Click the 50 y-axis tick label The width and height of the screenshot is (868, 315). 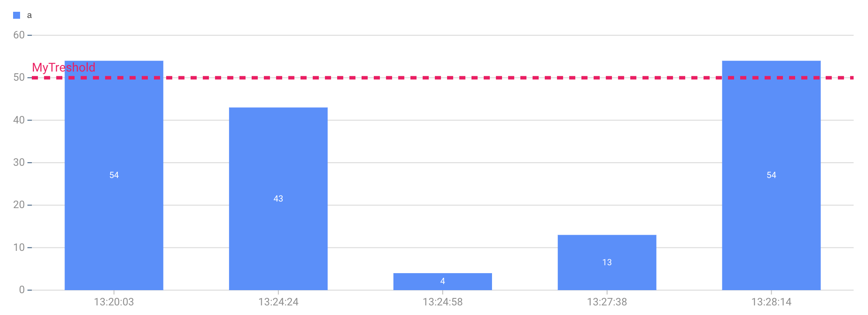click(x=19, y=78)
